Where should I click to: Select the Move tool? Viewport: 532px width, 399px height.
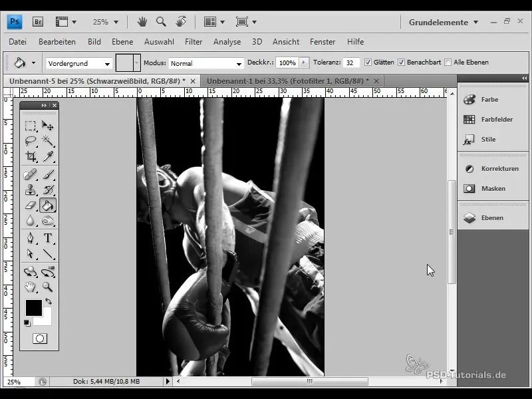click(x=48, y=126)
